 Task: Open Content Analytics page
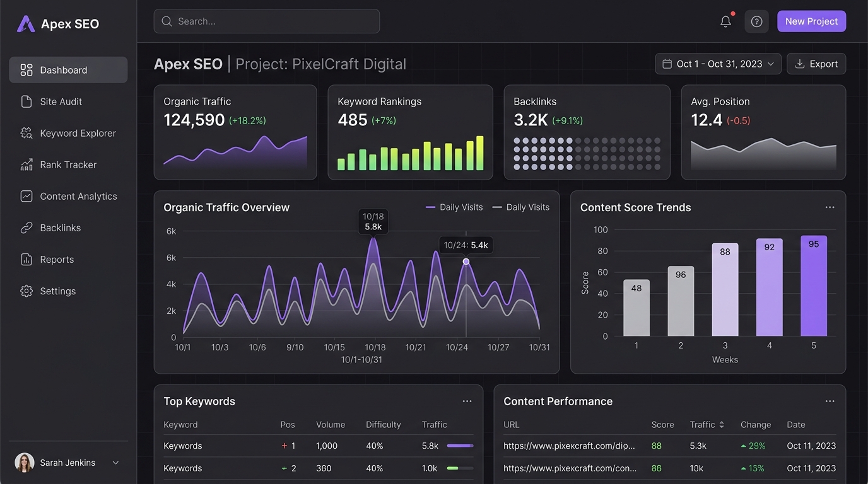pyautogui.click(x=68, y=196)
